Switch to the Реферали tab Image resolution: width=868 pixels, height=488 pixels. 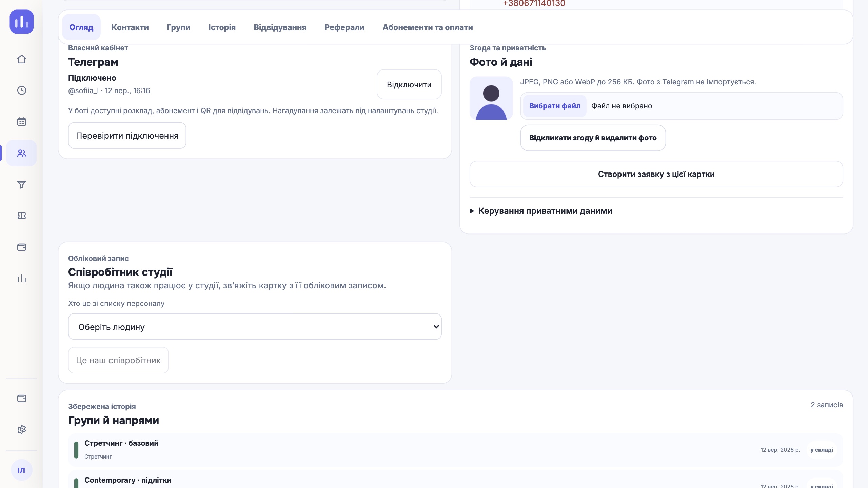click(x=344, y=27)
